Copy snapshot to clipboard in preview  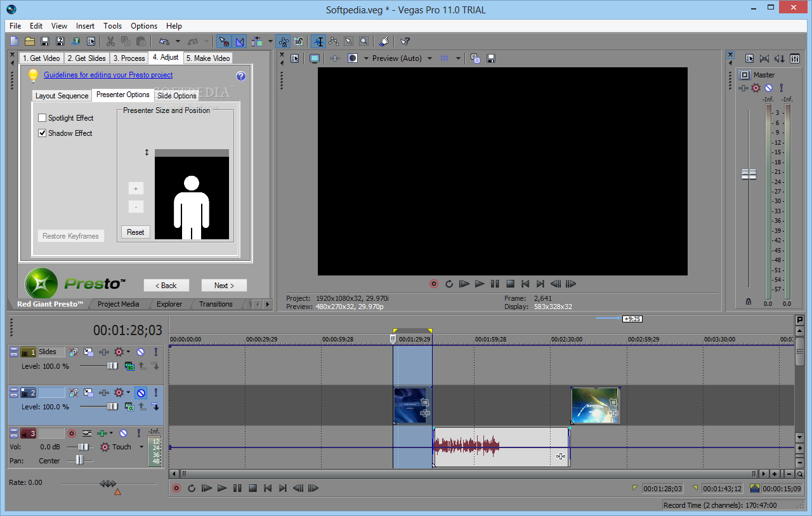pos(475,58)
